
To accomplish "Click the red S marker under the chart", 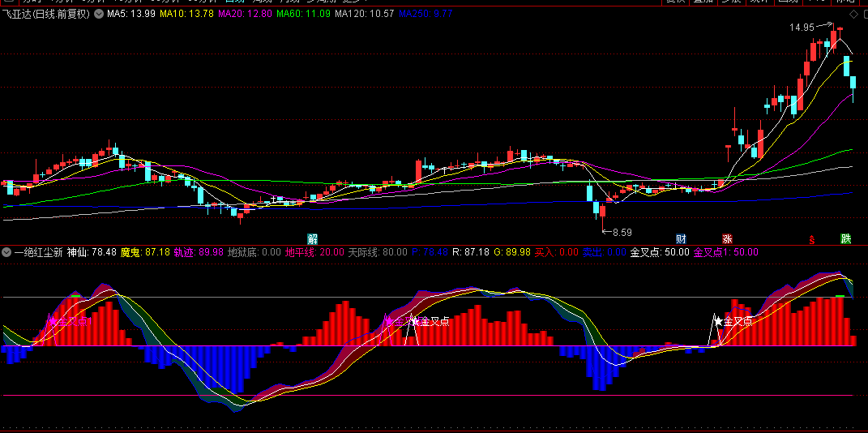I will [x=812, y=240].
